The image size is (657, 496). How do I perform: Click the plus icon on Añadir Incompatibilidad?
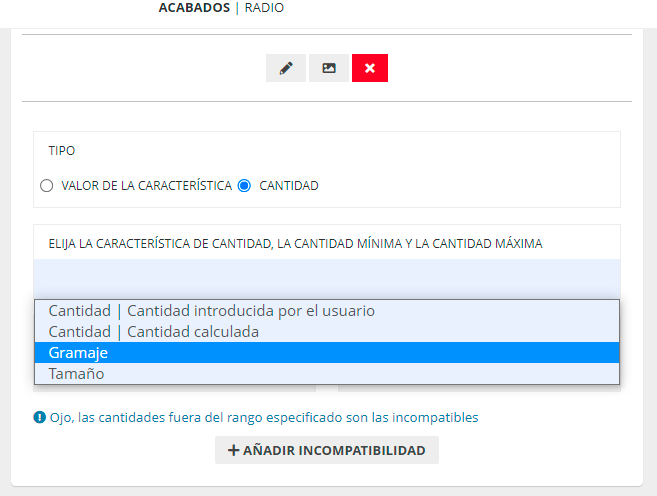click(x=234, y=451)
